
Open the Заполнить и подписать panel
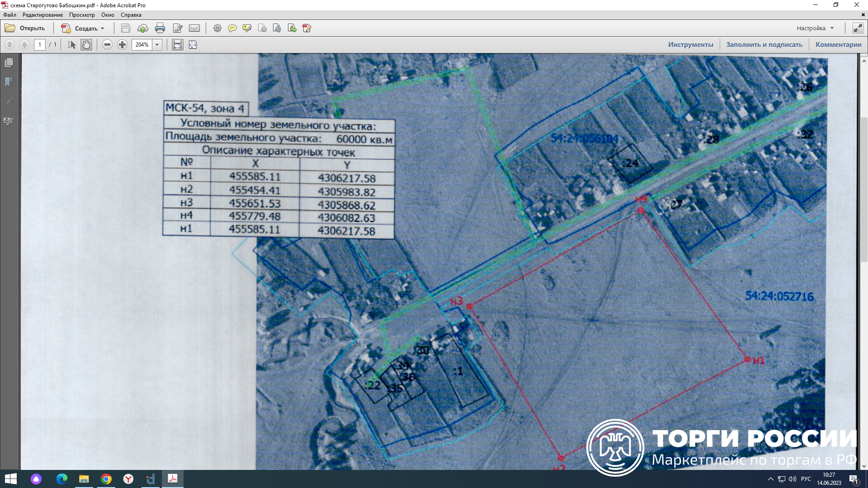pyautogui.click(x=764, y=44)
